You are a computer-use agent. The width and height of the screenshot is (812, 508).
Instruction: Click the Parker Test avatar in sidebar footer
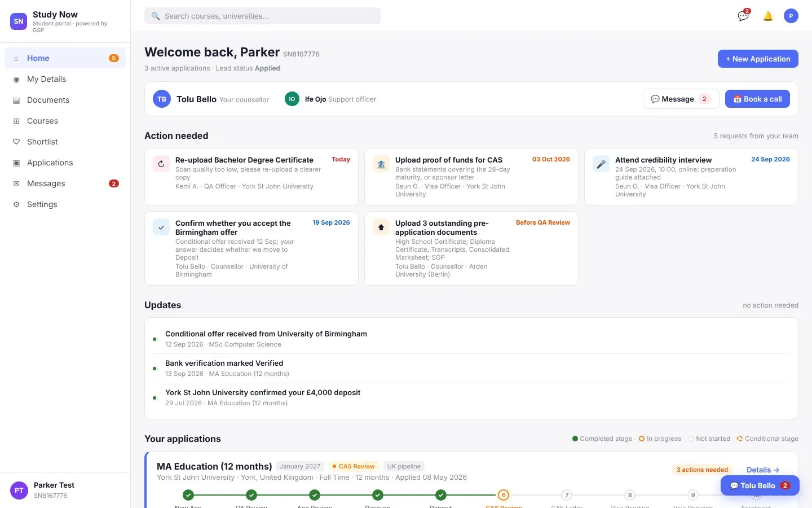[x=19, y=490]
